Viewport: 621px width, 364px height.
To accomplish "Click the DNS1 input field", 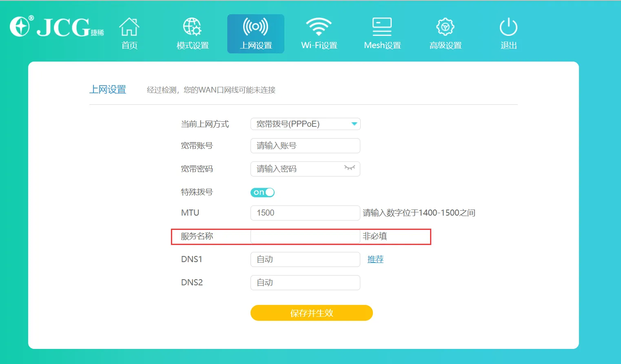I will pos(305,259).
